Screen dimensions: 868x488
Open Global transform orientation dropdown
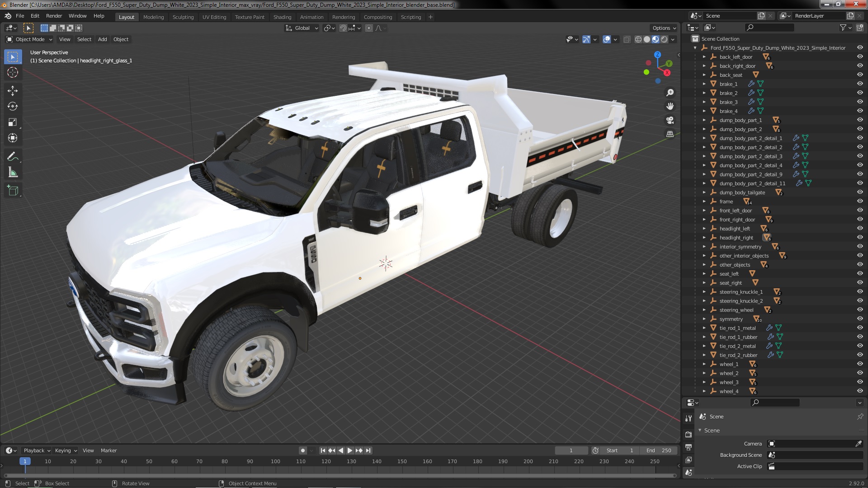point(302,28)
